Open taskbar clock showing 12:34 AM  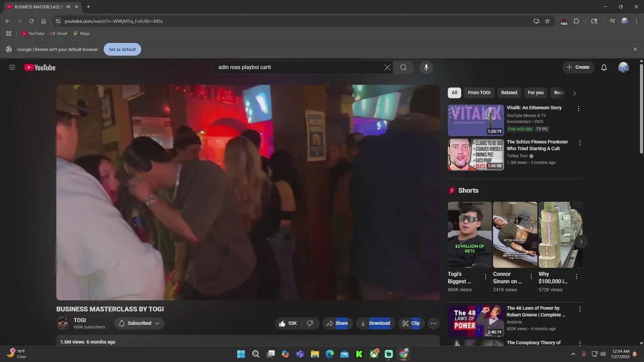[x=621, y=354]
